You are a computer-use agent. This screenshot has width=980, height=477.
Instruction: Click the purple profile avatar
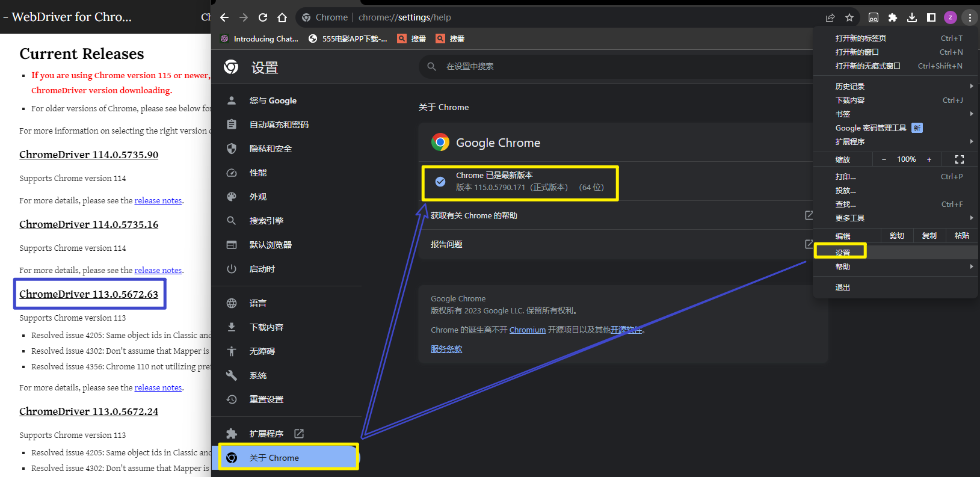pos(951,17)
